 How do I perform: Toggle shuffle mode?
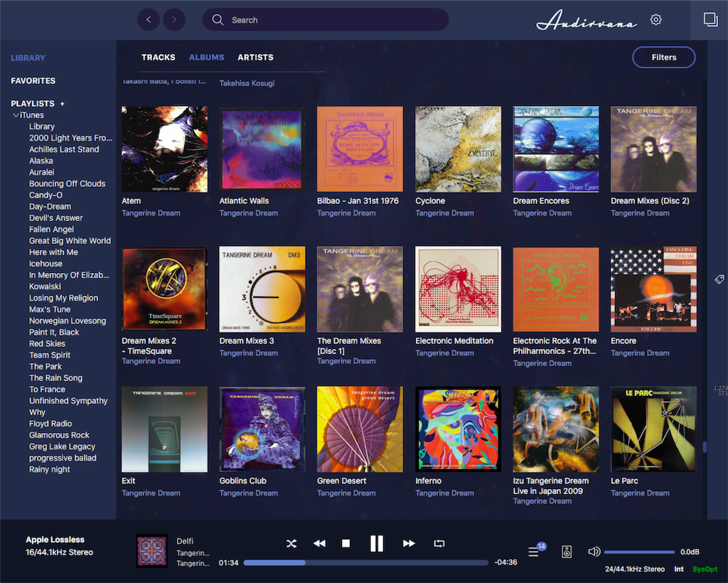pos(291,543)
